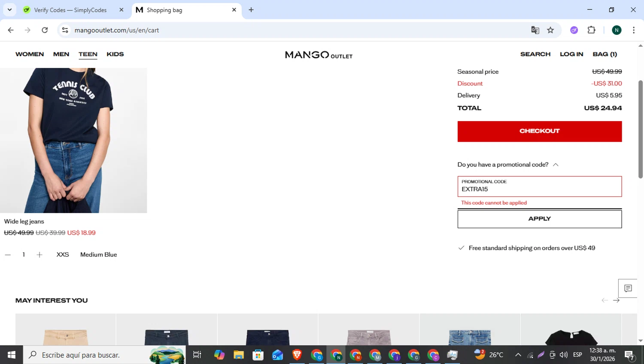Open a new browser tab

(251, 10)
